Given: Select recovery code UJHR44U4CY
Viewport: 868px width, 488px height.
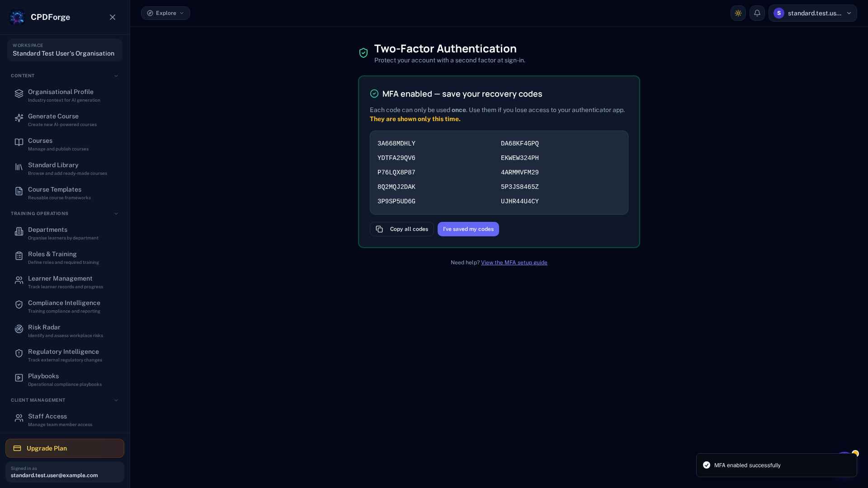Looking at the screenshot, I should point(520,202).
